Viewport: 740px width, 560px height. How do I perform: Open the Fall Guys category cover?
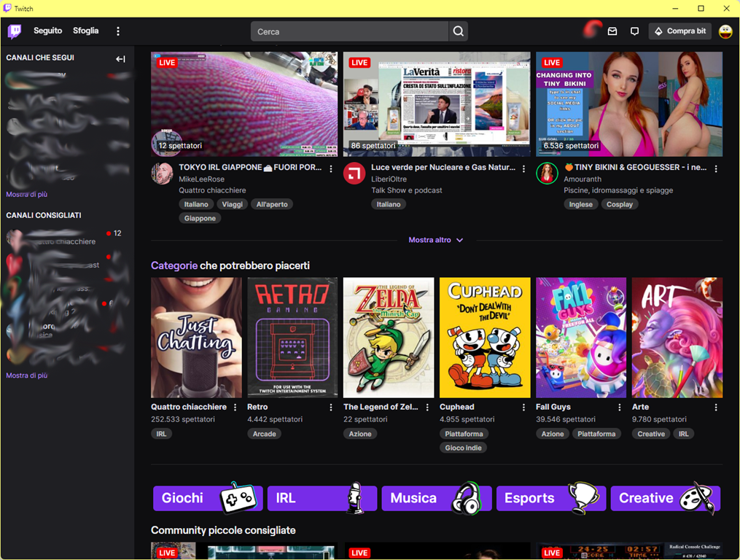coord(581,338)
